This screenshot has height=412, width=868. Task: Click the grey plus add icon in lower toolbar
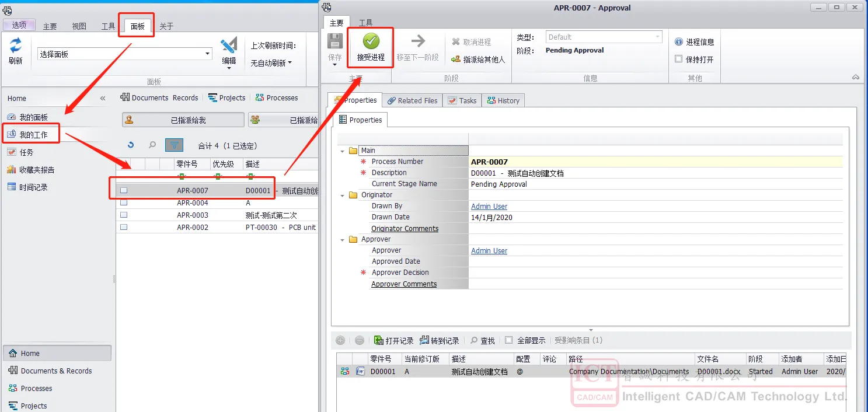[x=340, y=340]
